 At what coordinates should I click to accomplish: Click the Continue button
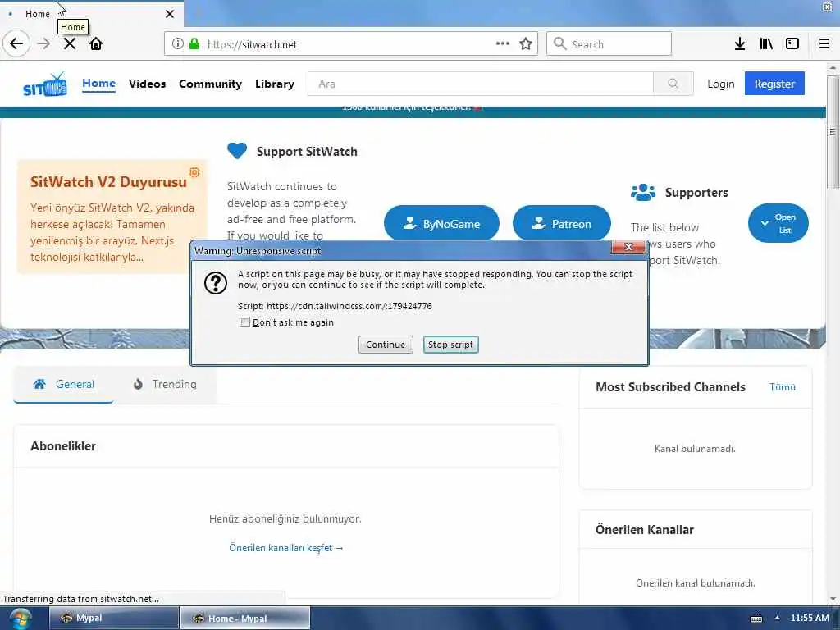coord(386,345)
